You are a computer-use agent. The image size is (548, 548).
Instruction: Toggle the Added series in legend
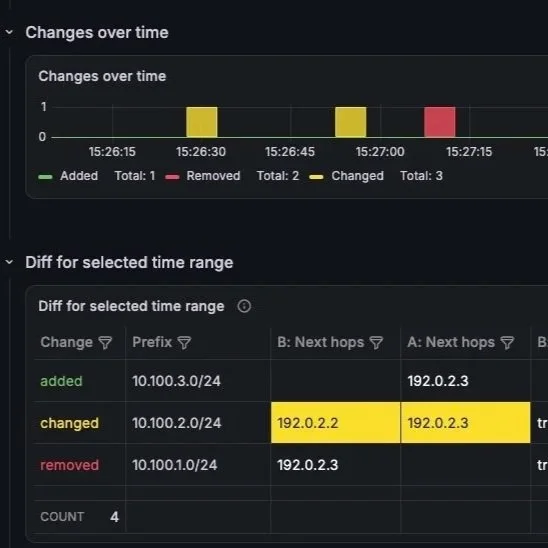(79, 176)
